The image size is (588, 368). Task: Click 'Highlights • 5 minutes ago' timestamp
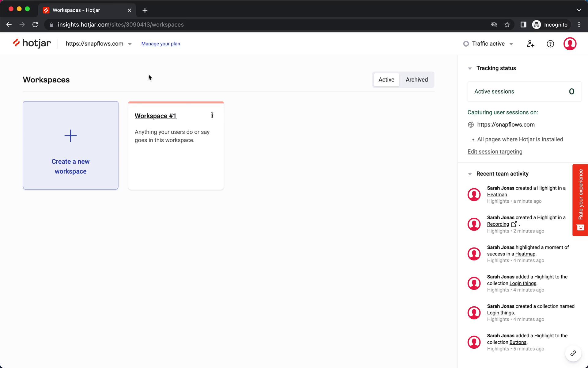pos(515,349)
